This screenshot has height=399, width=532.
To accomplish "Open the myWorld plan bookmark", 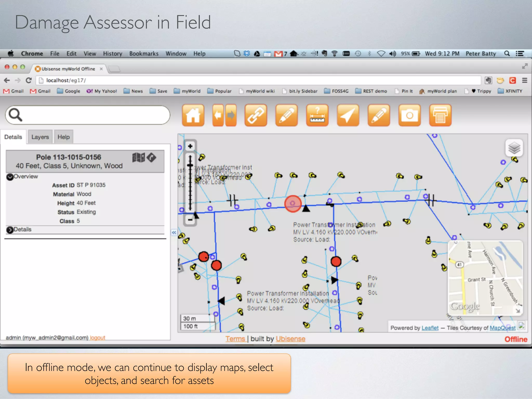I will [x=438, y=91].
